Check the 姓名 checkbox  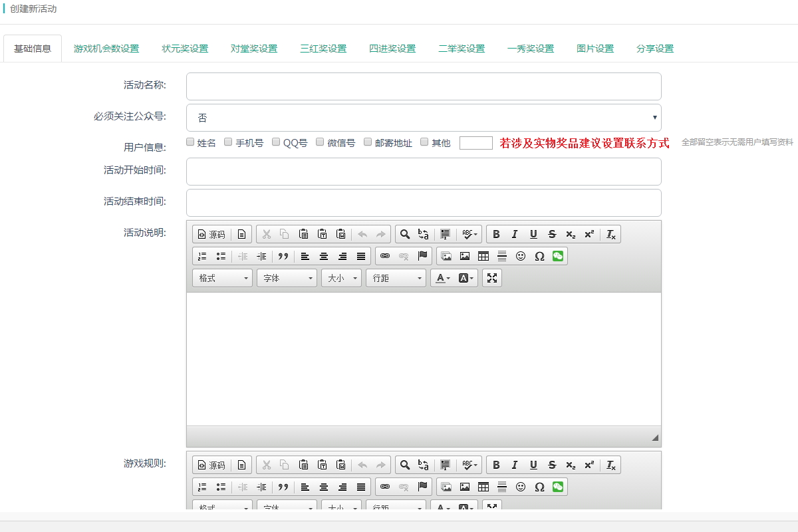190,142
